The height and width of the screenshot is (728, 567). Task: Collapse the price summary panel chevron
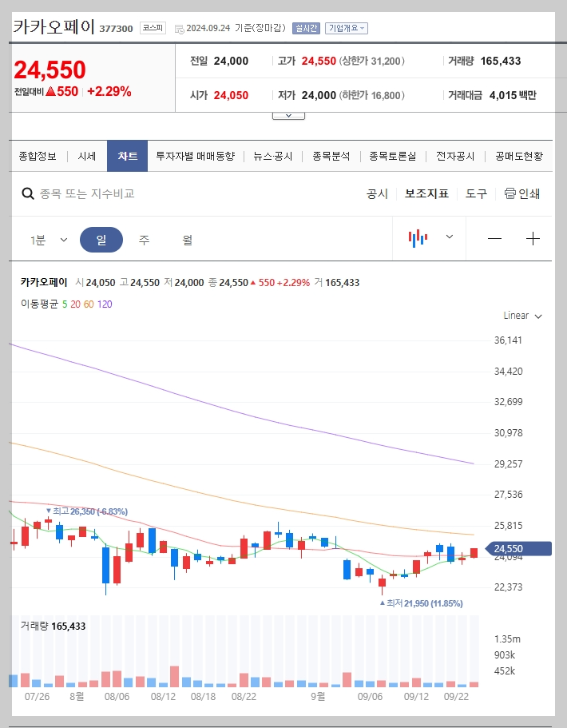288,114
